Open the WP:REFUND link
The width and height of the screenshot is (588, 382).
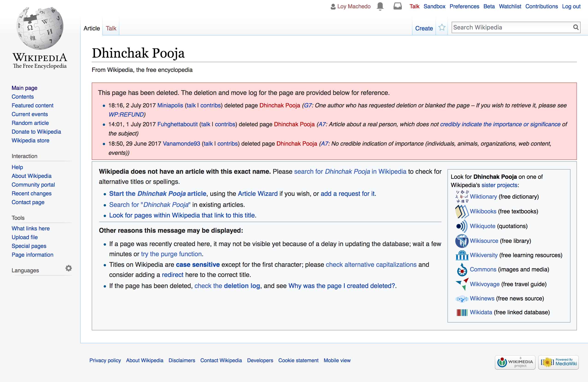tap(126, 115)
